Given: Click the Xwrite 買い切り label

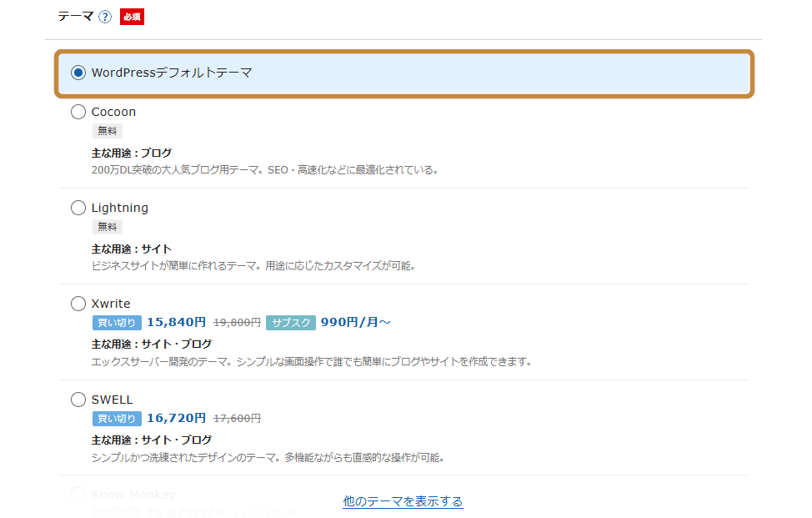Looking at the screenshot, I should point(117,323).
